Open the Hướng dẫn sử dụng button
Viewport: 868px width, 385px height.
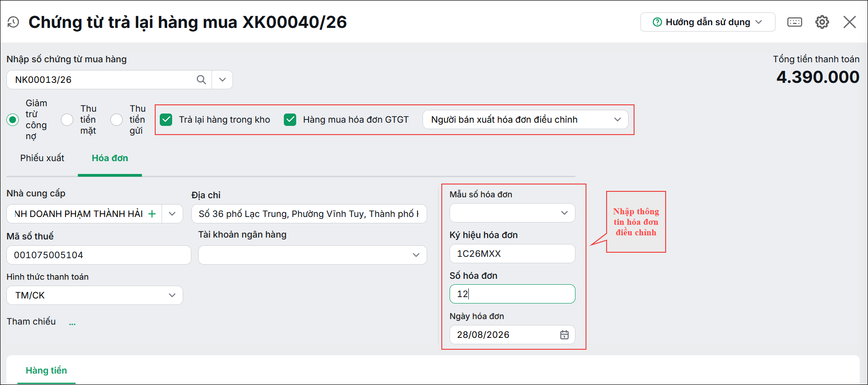708,22
